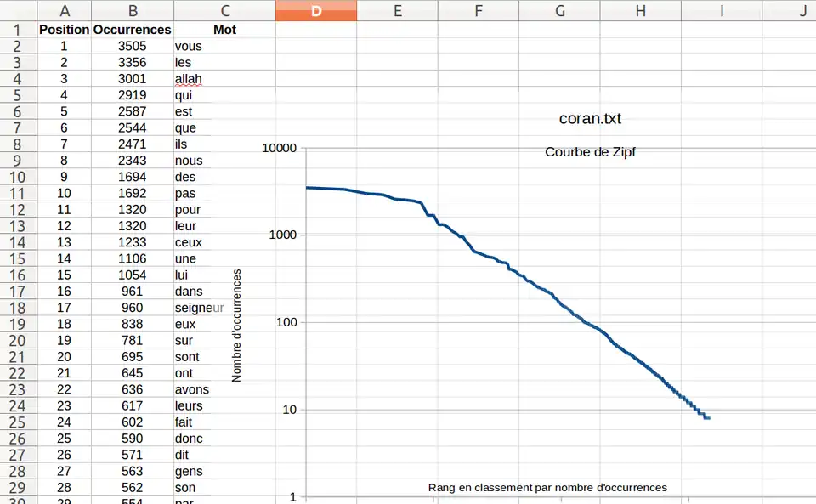Image resolution: width=816 pixels, height=504 pixels.
Task: Select column G header
Action: [x=559, y=10]
